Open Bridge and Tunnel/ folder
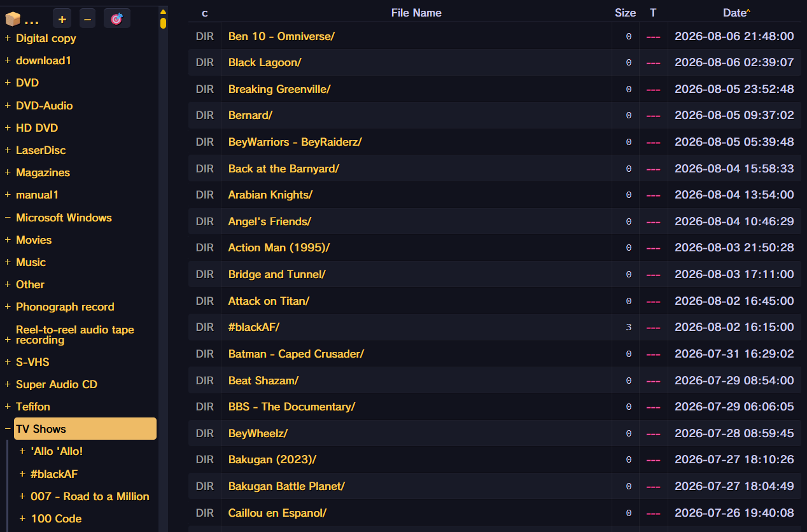The image size is (807, 532). pos(277,274)
